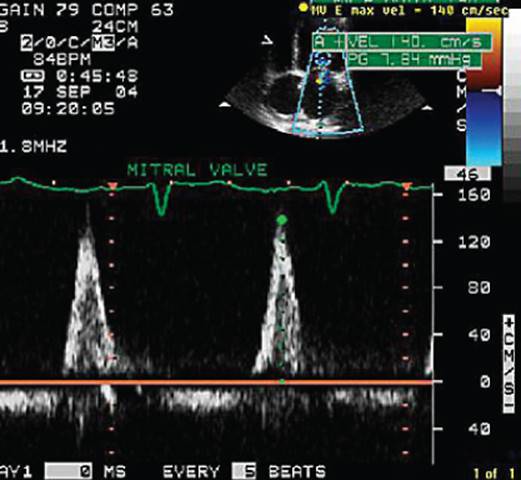
Task: Click the red-blue color Doppler scale bar
Action: pyautogui.click(x=483, y=92)
